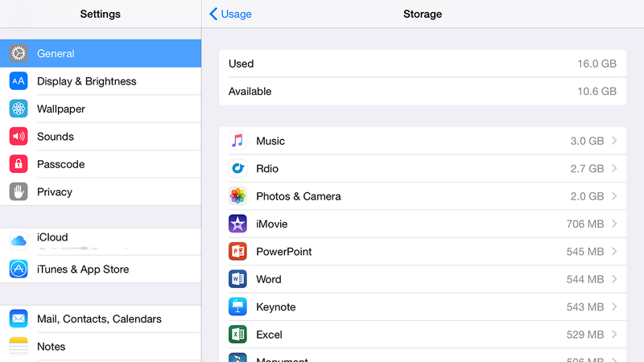This screenshot has width=644, height=362.
Task: Select the 3.0 GB Music size
Action: coord(587,141)
